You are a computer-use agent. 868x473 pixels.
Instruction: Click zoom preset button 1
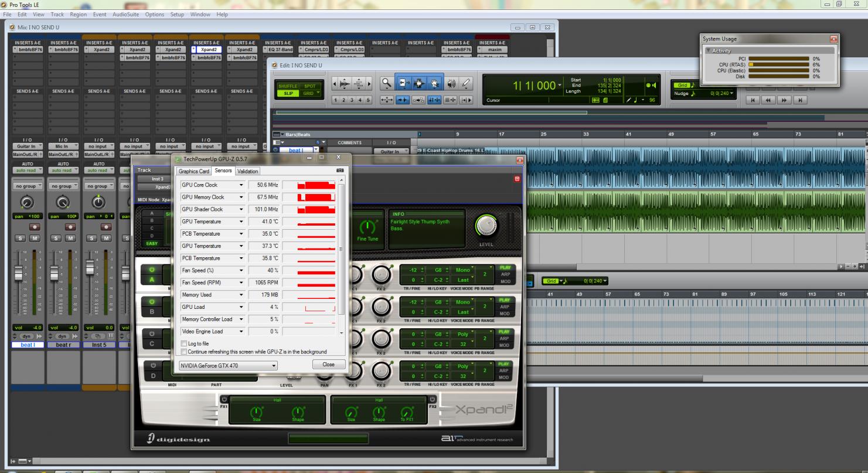[335, 100]
